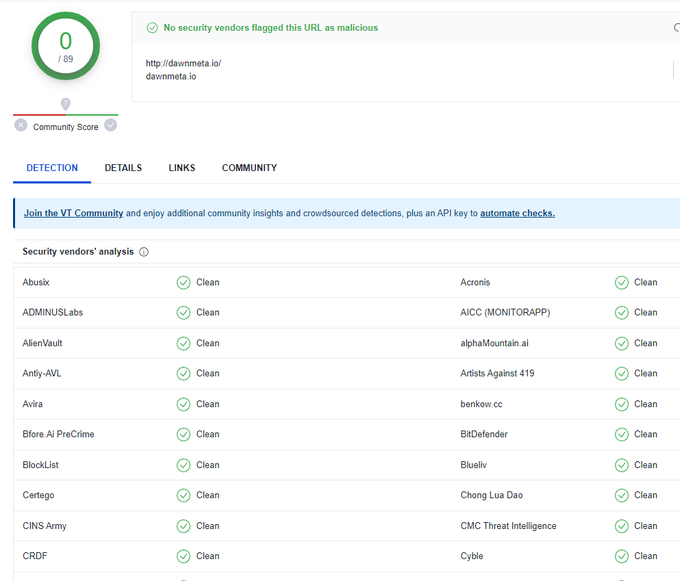The image size is (680, 581).
Task: Click the BitDefender Clean check icon
Action: pos(621,434)
